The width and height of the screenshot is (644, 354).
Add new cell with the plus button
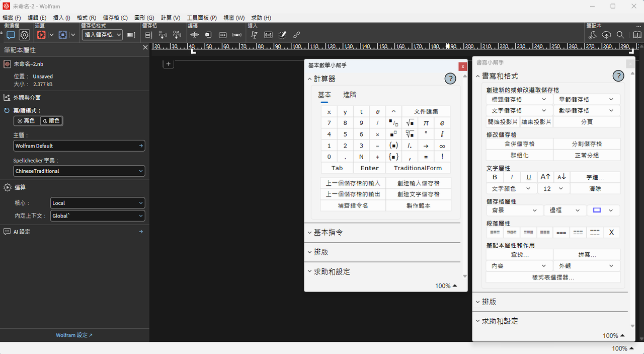click(169, 63)
